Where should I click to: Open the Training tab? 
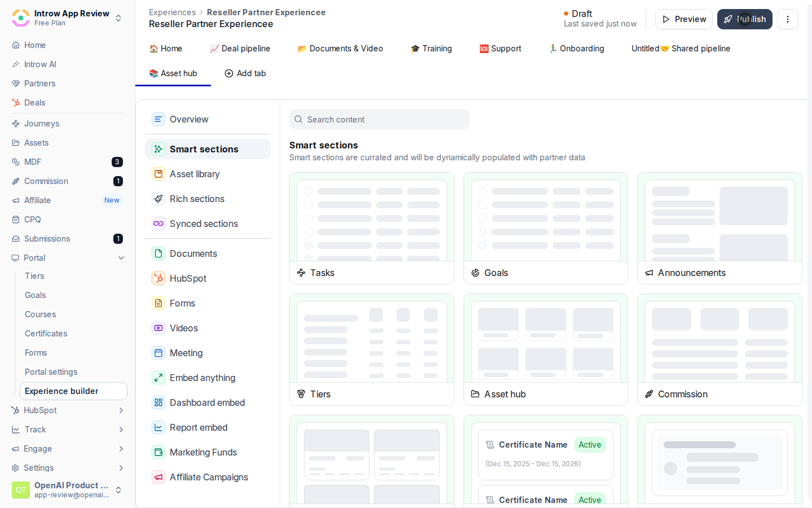pos(431,49)
